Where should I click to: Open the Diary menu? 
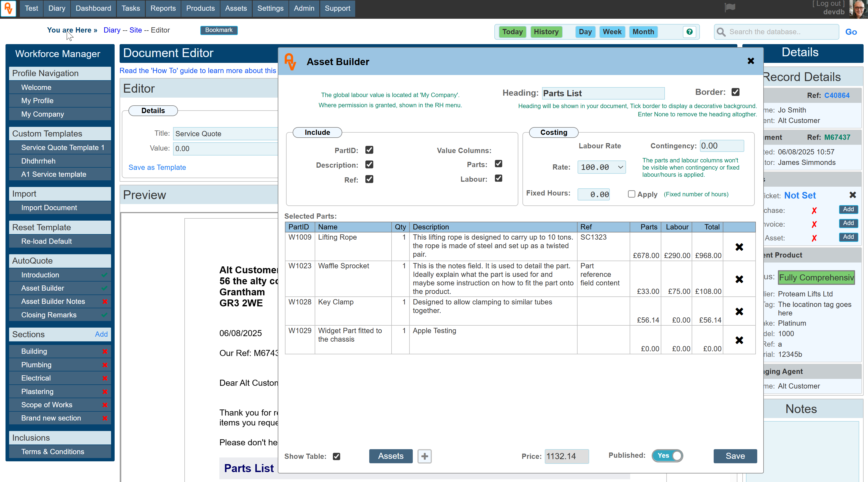(56, 9)
